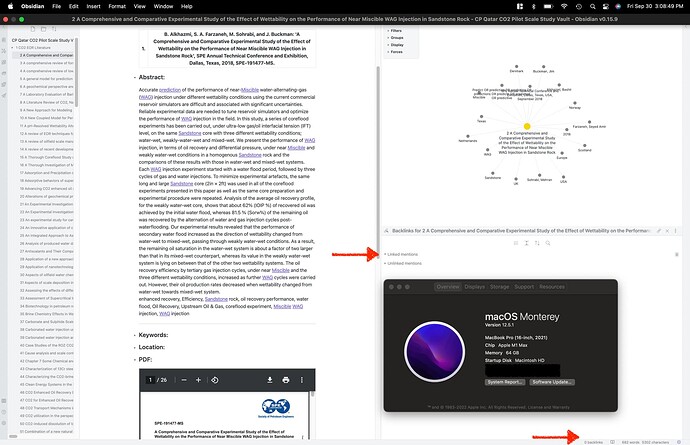This screenshot has height=445, width=690.
Task: Follow the first Sandstone link in abstract
Action: coord(190,133)
